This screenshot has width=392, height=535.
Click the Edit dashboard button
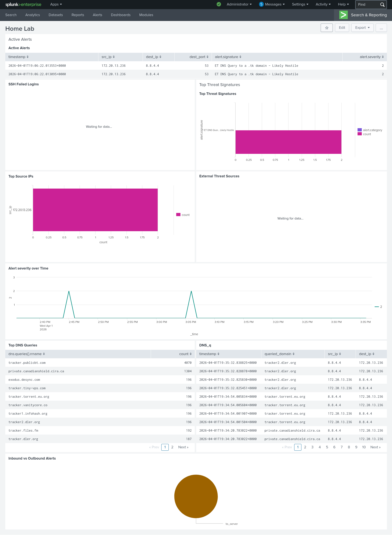[x=342, y=28]
